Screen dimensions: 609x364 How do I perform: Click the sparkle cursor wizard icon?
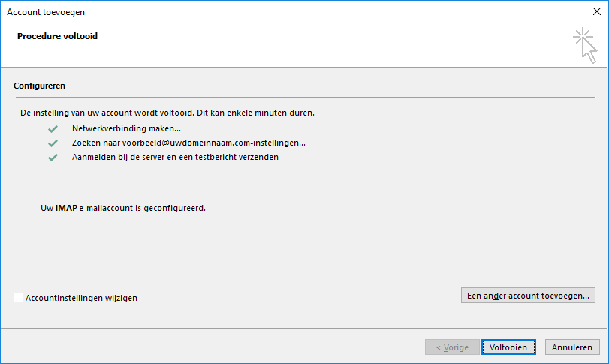point(585,45)
